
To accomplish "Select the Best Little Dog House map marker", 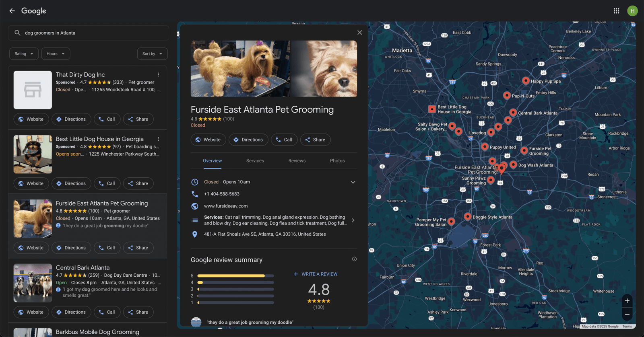I will pyautogui.click(x=432, y=109).
